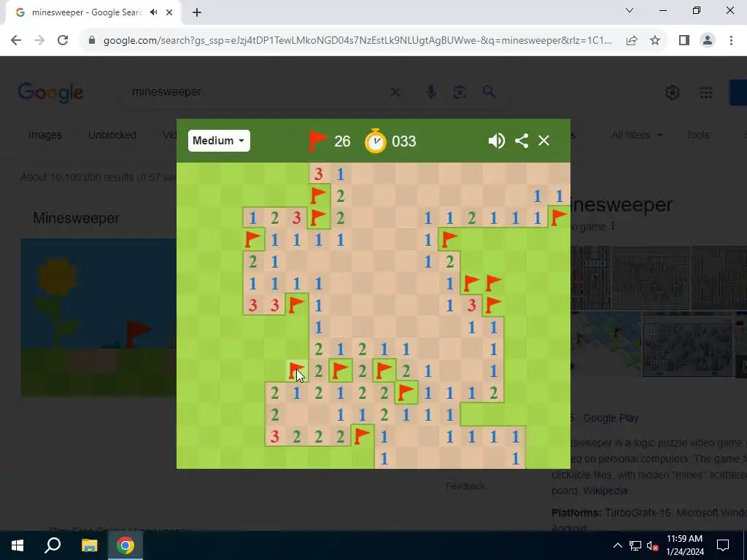Click the flag right of 2 3 2 2 2 row
This screenshot has width=747, height=560.
click(362, 437)
